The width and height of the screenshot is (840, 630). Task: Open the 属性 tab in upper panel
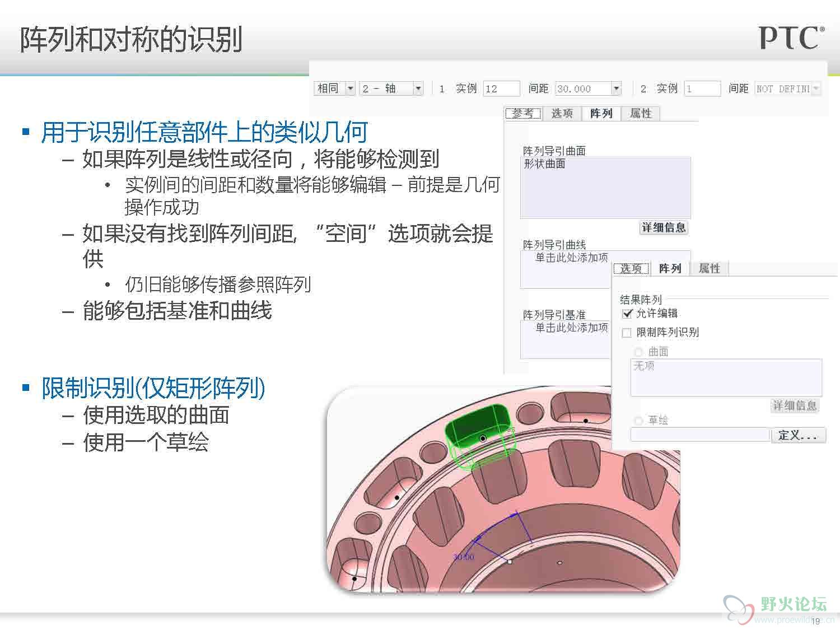coord(641,113)
